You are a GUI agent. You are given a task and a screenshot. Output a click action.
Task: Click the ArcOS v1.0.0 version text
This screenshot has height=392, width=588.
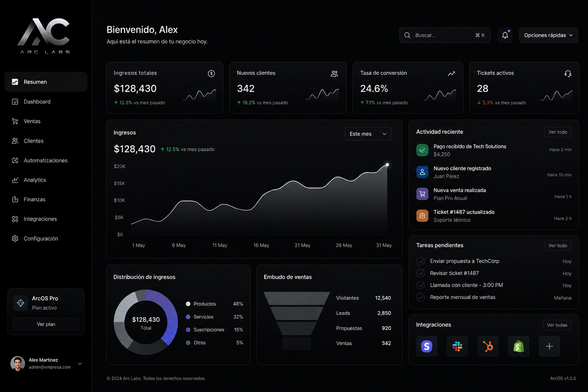[x=563, y=378]
